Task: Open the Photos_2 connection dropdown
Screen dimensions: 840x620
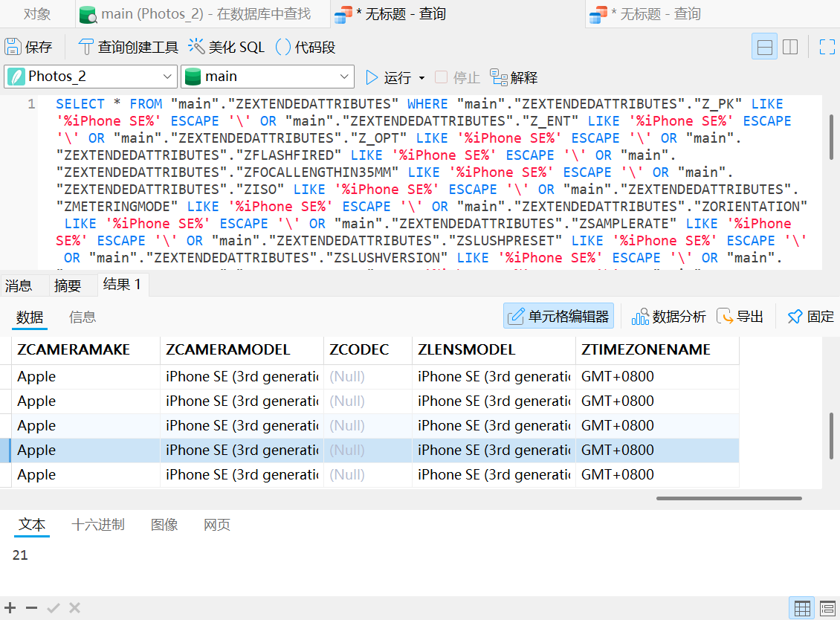Action: 91,77
